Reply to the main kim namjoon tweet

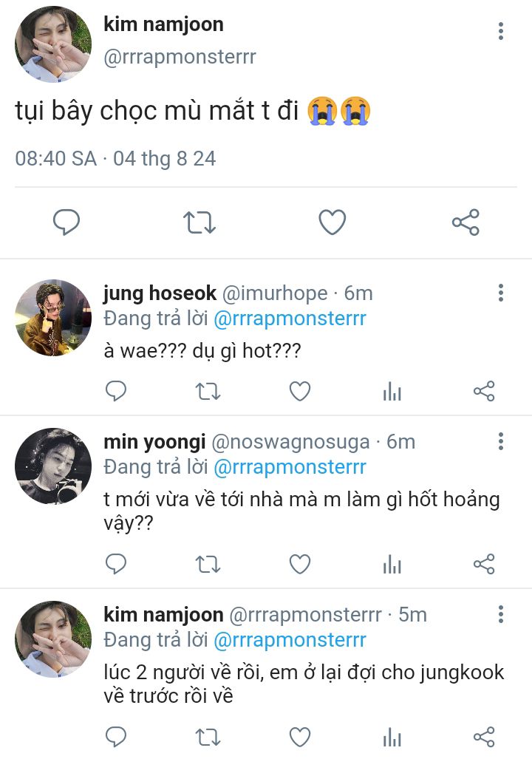pyautogui.click(x=66, y=222)
